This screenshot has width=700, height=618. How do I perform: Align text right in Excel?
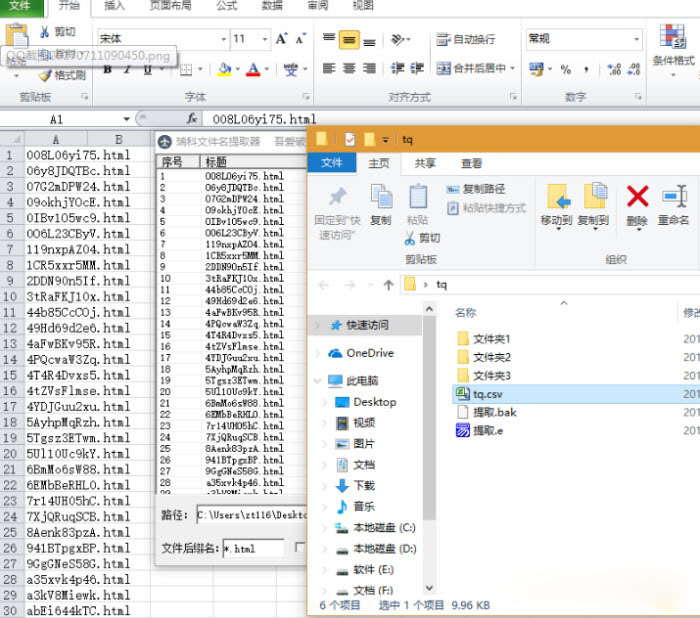369,68
